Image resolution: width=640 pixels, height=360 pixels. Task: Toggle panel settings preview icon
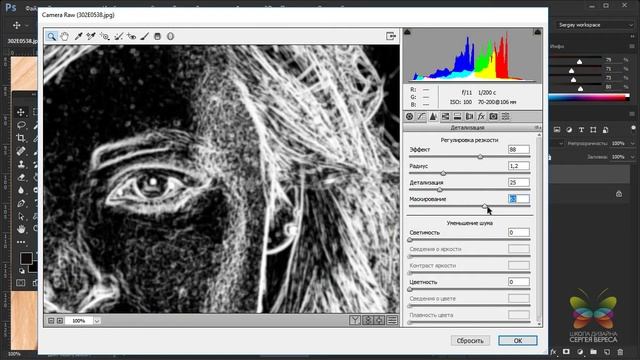[x=392, y=320]
